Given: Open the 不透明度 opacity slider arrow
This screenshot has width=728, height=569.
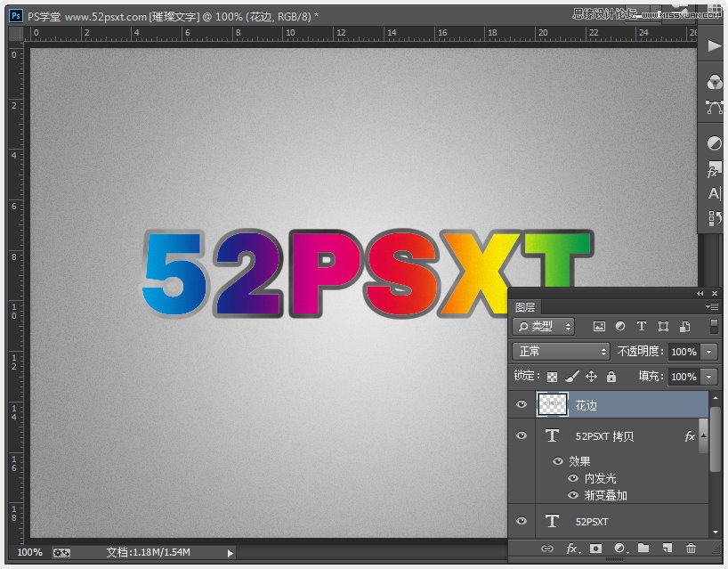Looking at the screenshot, I should (x=709, y=352).
